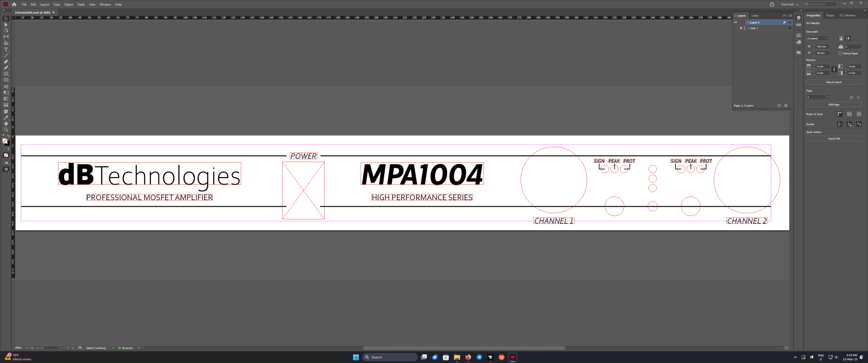Switch to the CC Libraries tab
The width and height of the screenshot is (868, 363).
(848, 15)
